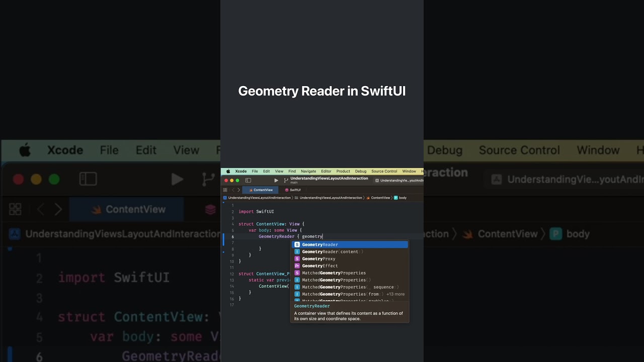Open the Source Control menu
This screenshot has height=362, width=644.
point(384,171)
